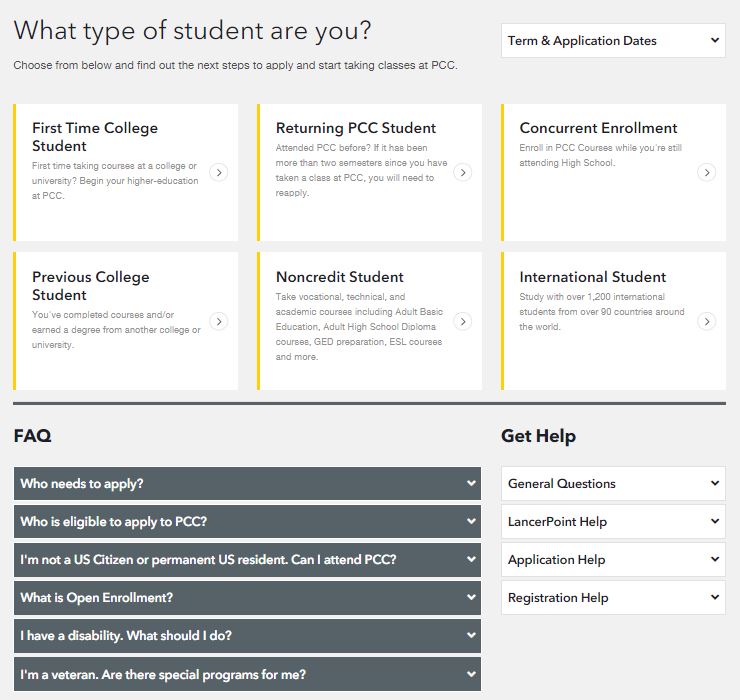Click arrow icon on Noncredit Student card

462,321
